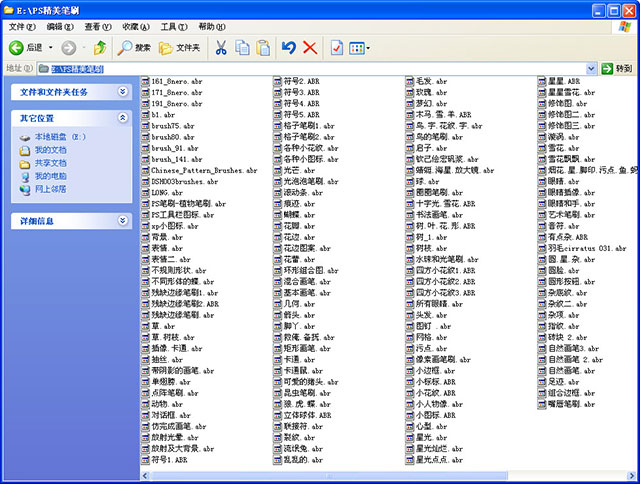The width and height of the screenshot is (640, 484).
Task: Open the Search (搜索) toolbar button
Action: pos(134,48)
